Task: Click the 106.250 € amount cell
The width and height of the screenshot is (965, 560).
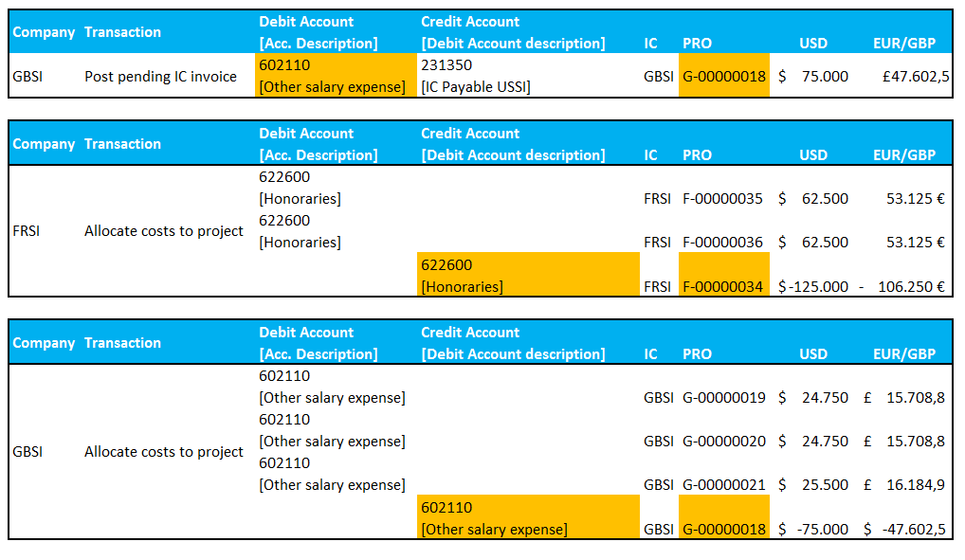Action: pos(910,286)
